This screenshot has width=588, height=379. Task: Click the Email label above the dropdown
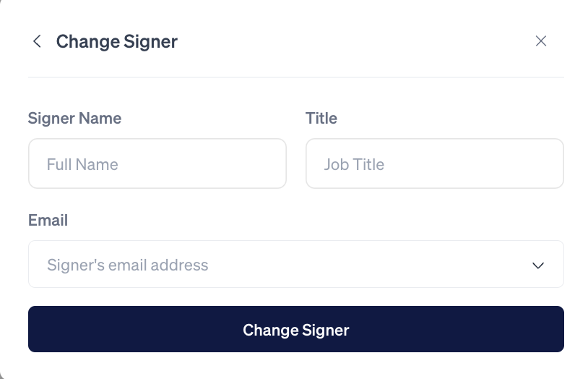click(x=48, y=220)
